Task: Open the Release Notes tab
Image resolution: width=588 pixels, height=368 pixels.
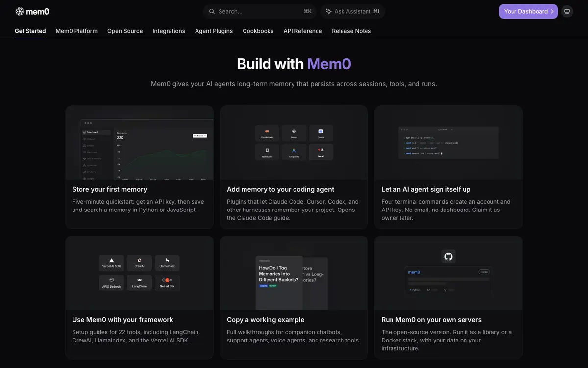Action: click(x=351, y=31)
